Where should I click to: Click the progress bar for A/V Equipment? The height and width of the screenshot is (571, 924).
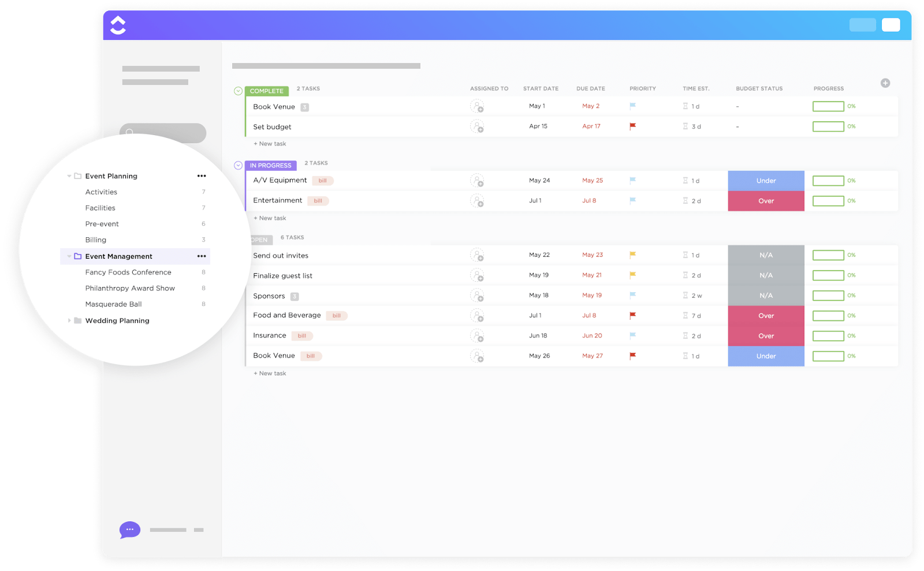click(x=828, y=180)
